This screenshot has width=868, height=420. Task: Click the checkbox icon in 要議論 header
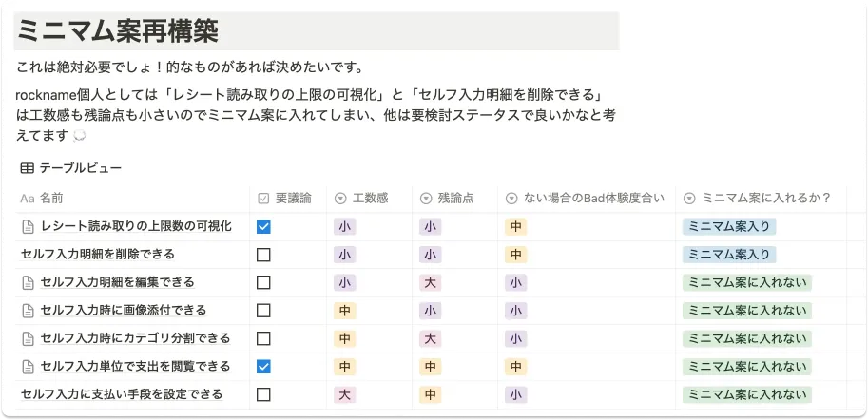(263, 199)
